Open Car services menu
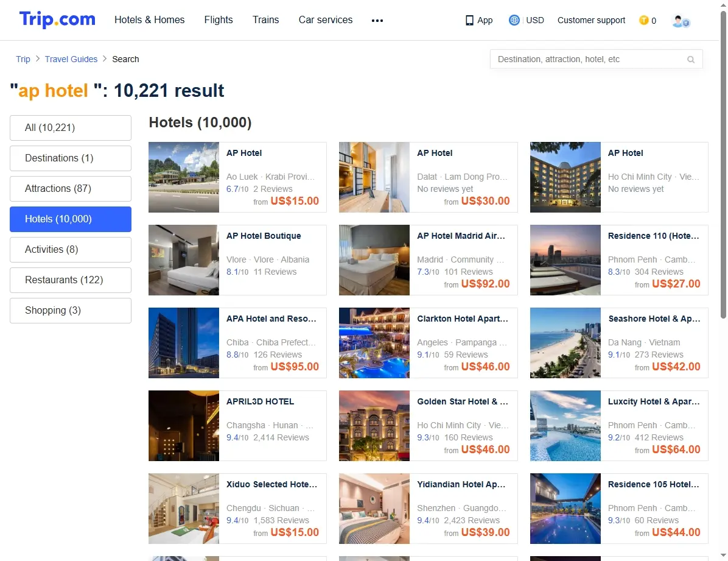728x561 pixels. (x=326, y=20)
